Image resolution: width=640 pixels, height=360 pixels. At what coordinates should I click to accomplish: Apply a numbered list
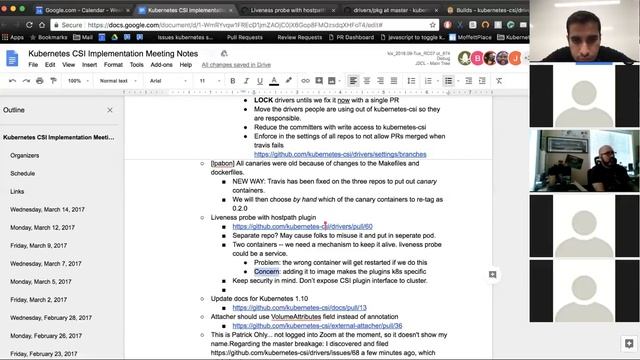428,81
